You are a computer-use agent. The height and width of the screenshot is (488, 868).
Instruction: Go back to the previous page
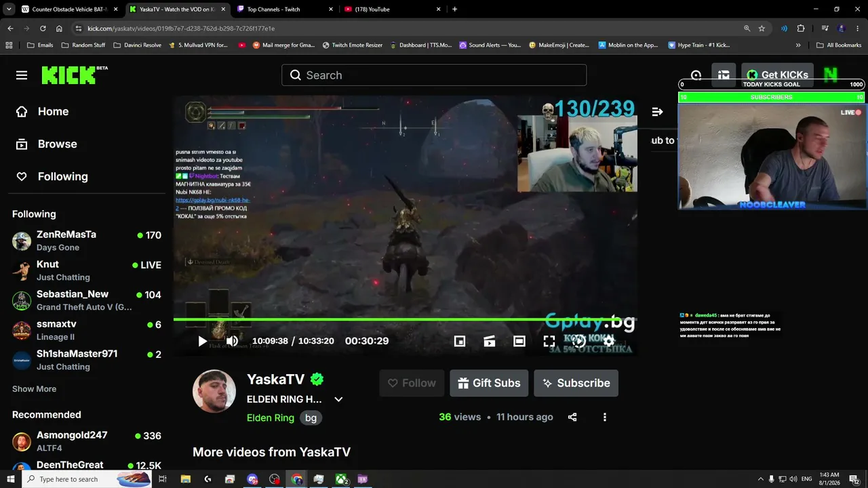point(10,28)
